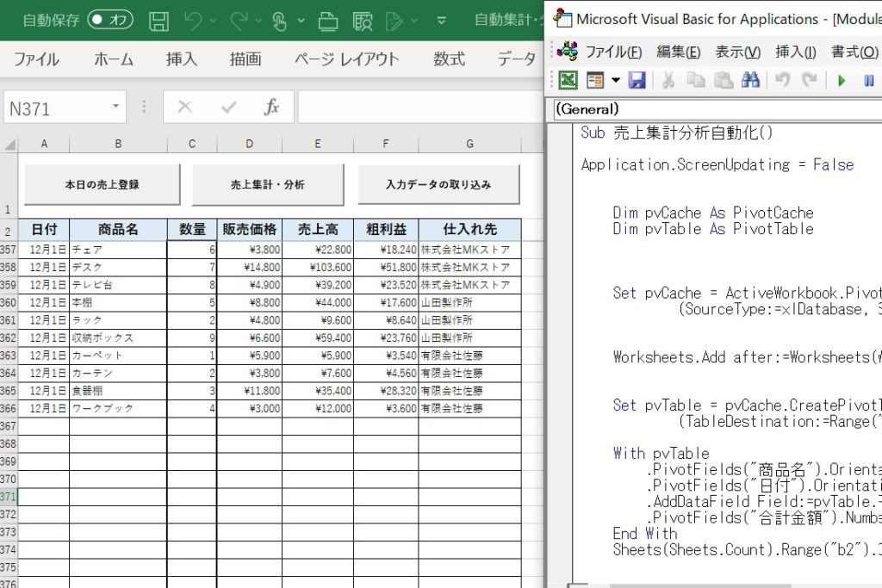Image resolution: width=882 pixels, height=588 pixels.
Task: Open the ファイル tab in Excel ribbon
Action: point(36,59)
